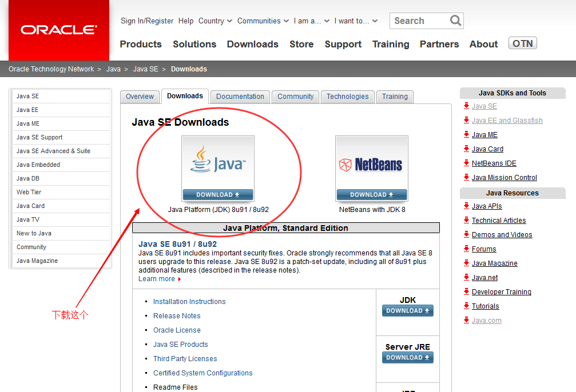Click the NetBeans cube logo
The height and width of the screenshot is (392, 576).
[x=346, y=165]
